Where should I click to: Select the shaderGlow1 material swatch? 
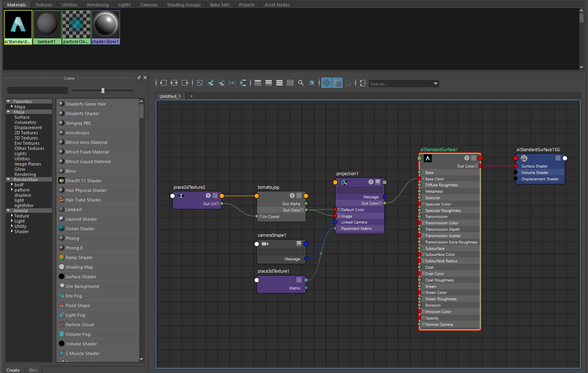pyautogui.click(x=106, y=27)
